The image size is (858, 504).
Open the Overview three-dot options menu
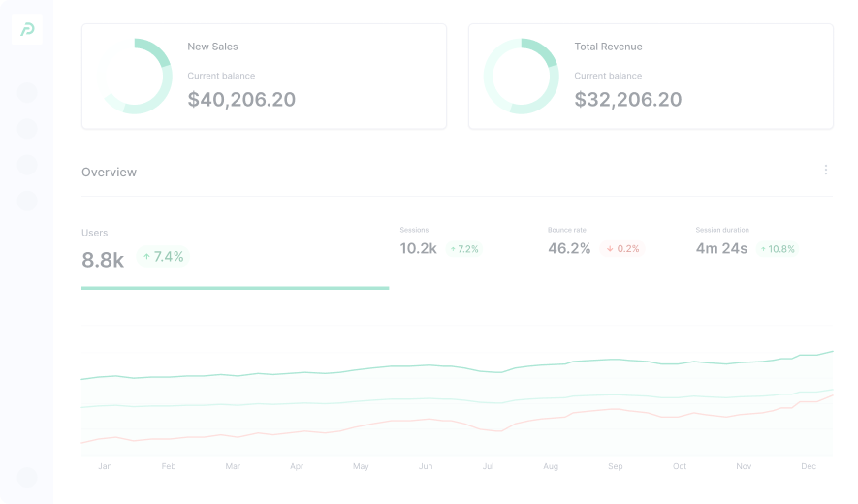(826, 171)
